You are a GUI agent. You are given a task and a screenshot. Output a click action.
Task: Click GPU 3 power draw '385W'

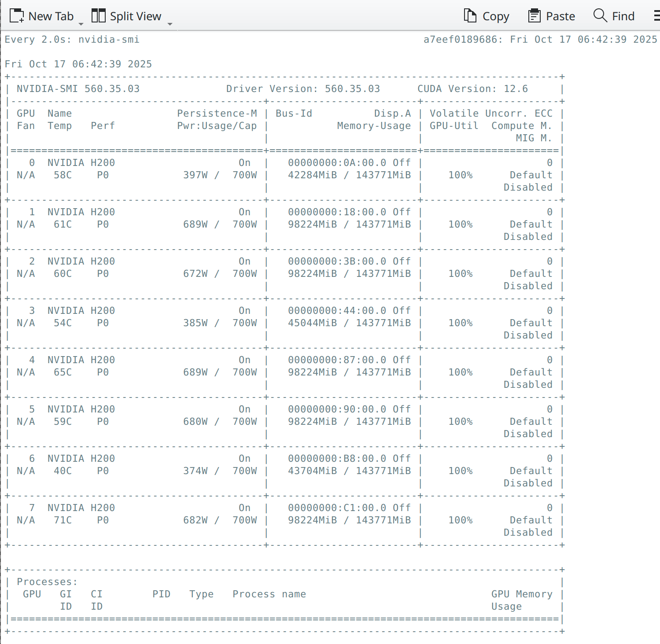tap(195, 323)
